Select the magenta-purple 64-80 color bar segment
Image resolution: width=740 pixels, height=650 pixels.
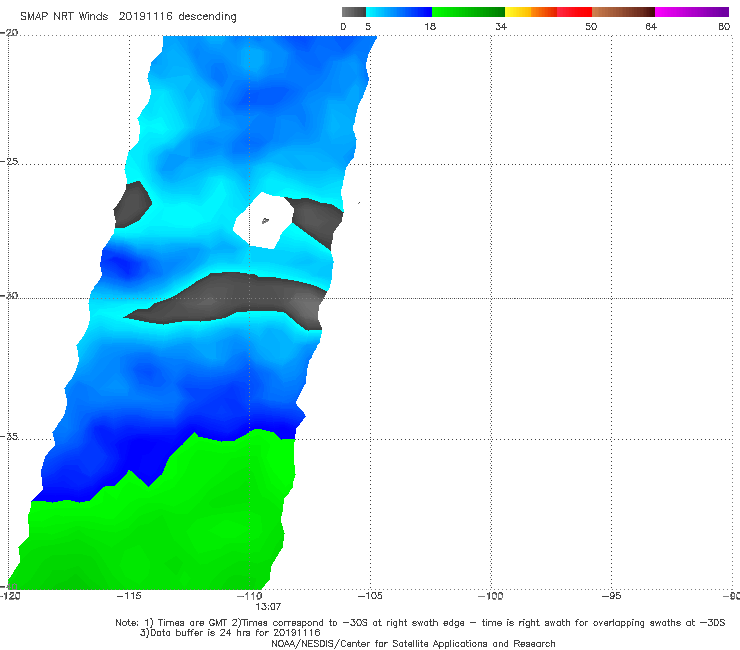tap(692, 12)
